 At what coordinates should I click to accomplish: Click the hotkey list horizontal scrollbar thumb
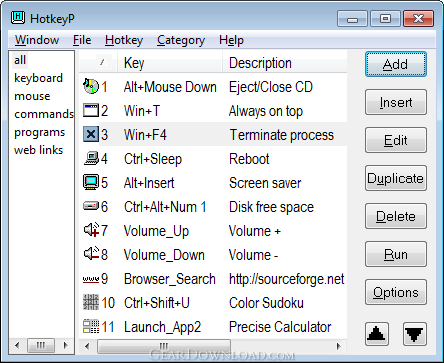(164, 346)
